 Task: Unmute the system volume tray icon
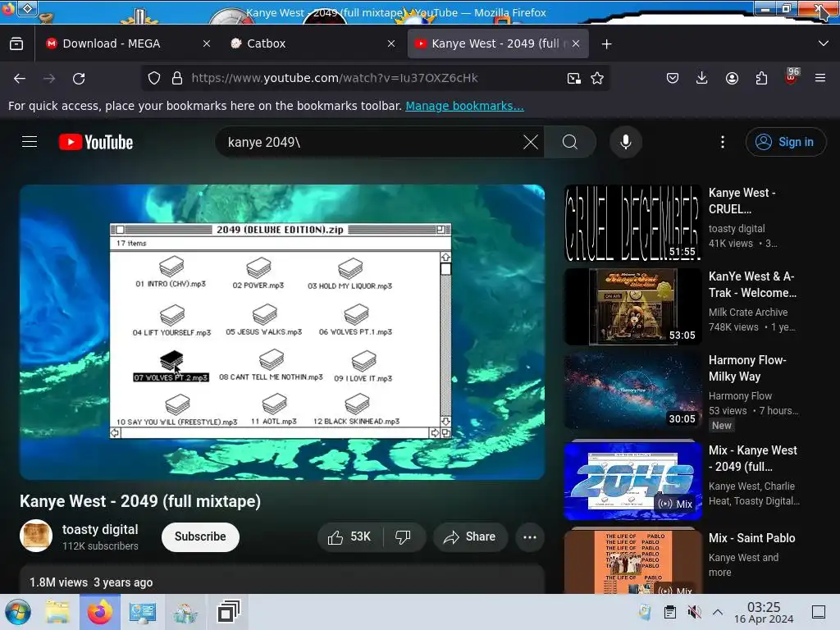point(694,612)
